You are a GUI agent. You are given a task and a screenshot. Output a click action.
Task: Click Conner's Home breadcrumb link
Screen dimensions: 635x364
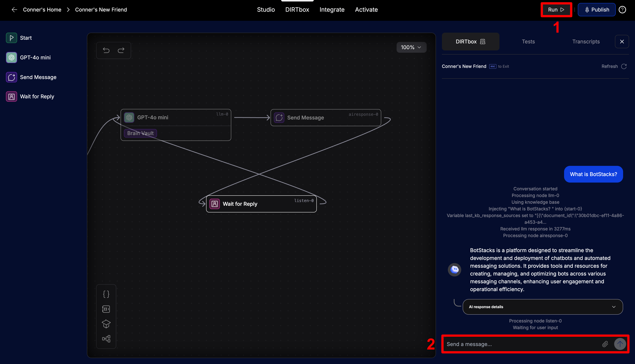point(42,9)
